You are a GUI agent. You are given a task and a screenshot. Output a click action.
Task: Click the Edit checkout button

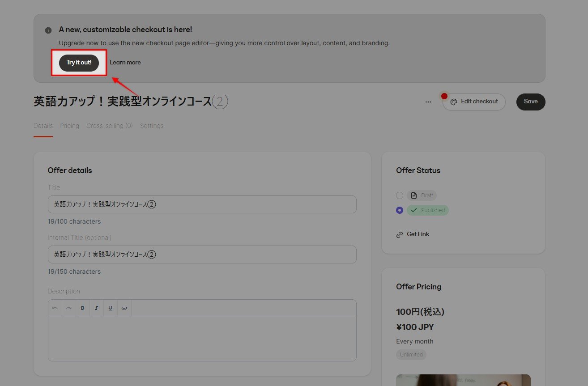[x=474, y=102]
